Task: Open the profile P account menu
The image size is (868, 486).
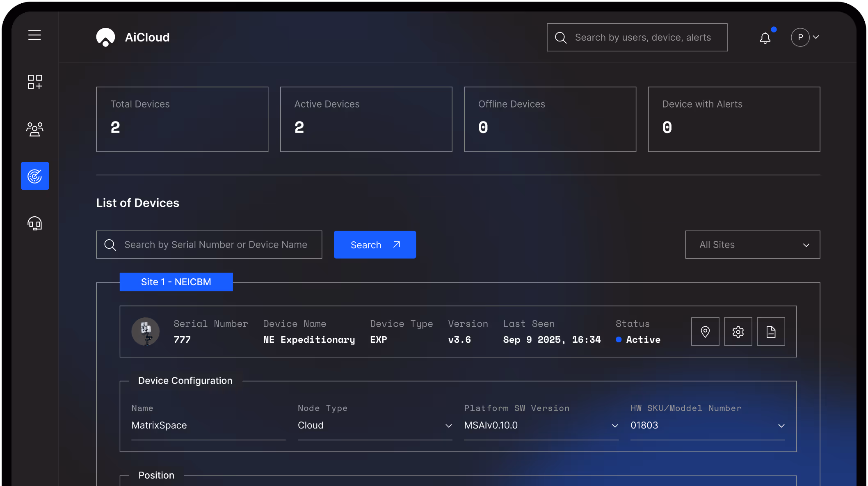Action: pos(804,37)
